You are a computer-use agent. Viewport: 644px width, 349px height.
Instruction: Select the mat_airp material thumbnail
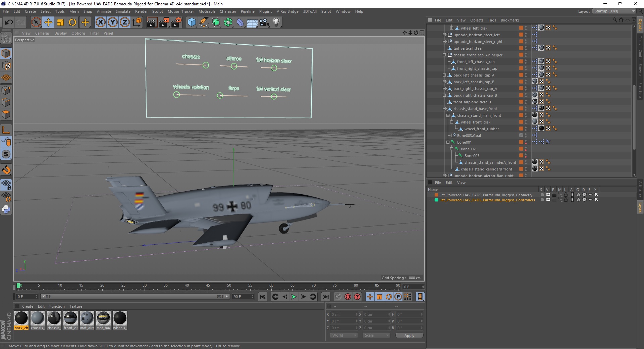click(x=87, y=318)
